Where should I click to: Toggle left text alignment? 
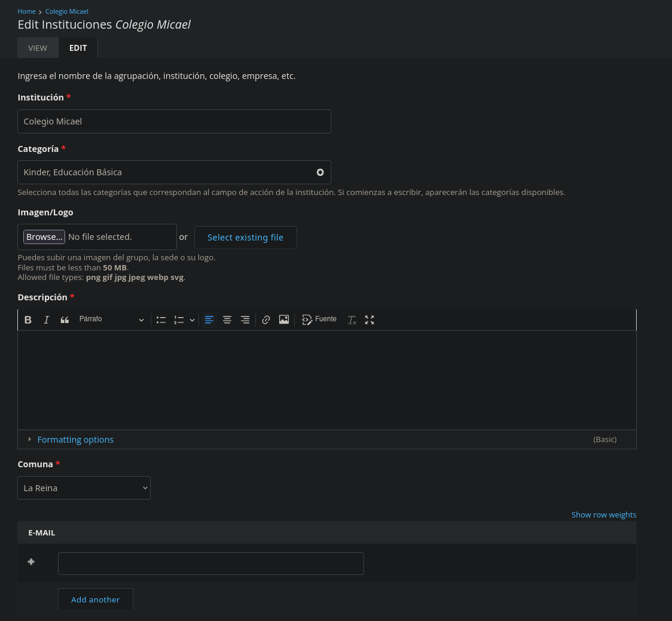(x=209, y=320)
